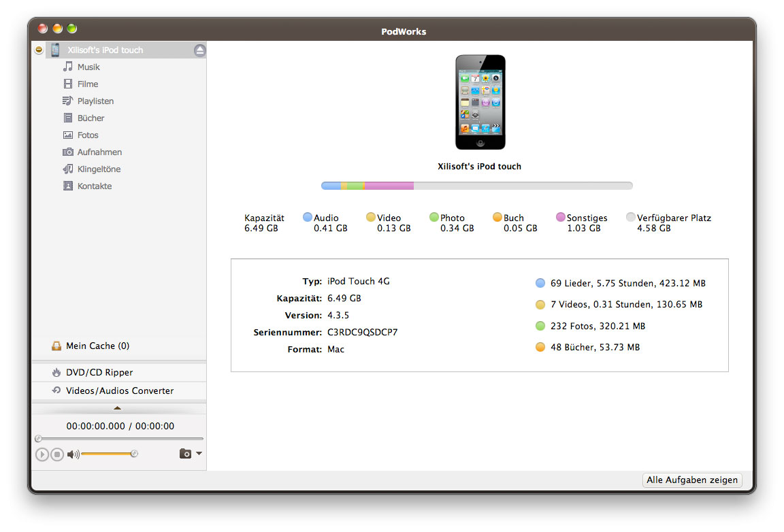Viewport: 784px width, 532px height.
Task: Click the gray Verfügbarer Platz legend dot
Action: tap(630, 217)
